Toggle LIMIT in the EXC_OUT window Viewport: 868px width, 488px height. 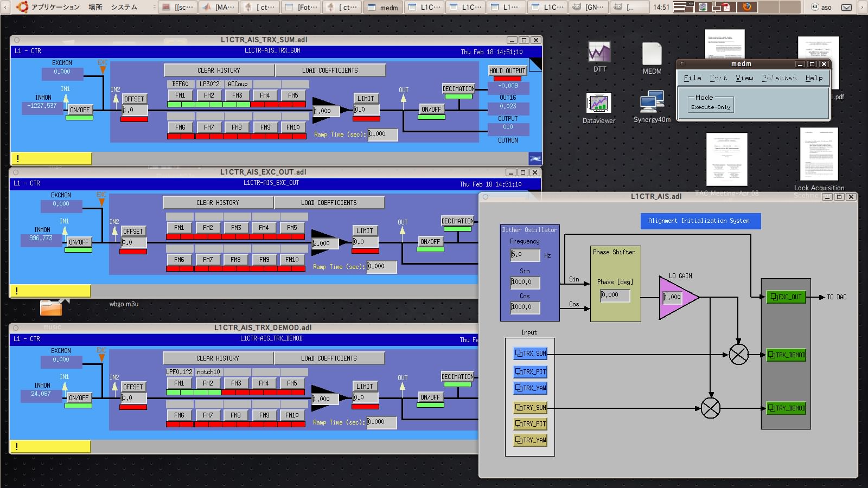coord(365,230)
